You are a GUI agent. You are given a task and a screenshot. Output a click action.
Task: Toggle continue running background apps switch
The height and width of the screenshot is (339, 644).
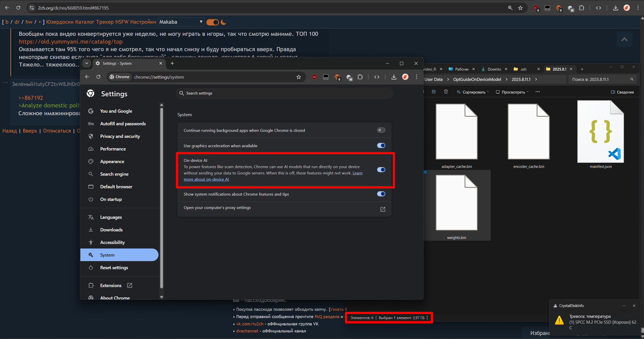[381, 130]
